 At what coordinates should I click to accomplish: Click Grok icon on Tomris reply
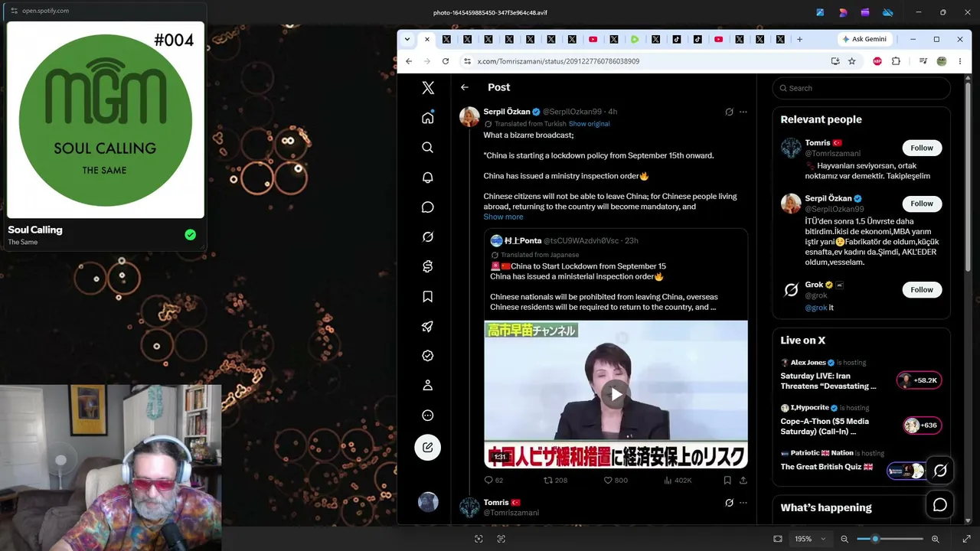(729, 503)
